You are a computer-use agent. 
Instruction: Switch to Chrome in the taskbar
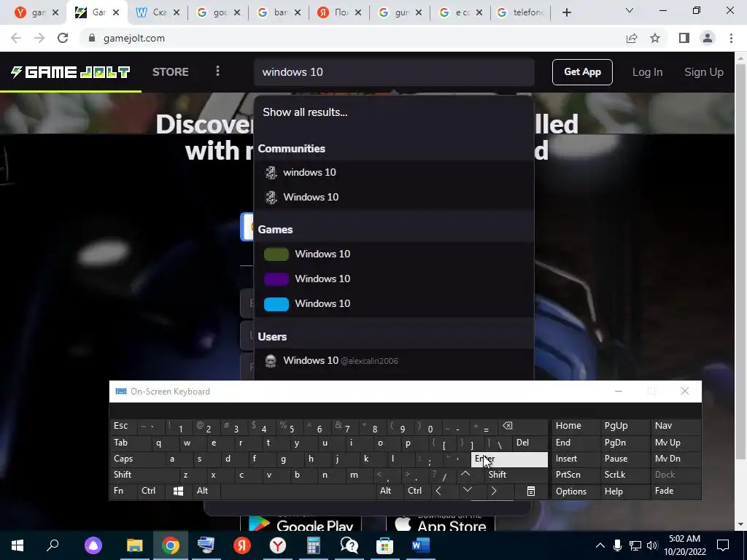point(170,545)
